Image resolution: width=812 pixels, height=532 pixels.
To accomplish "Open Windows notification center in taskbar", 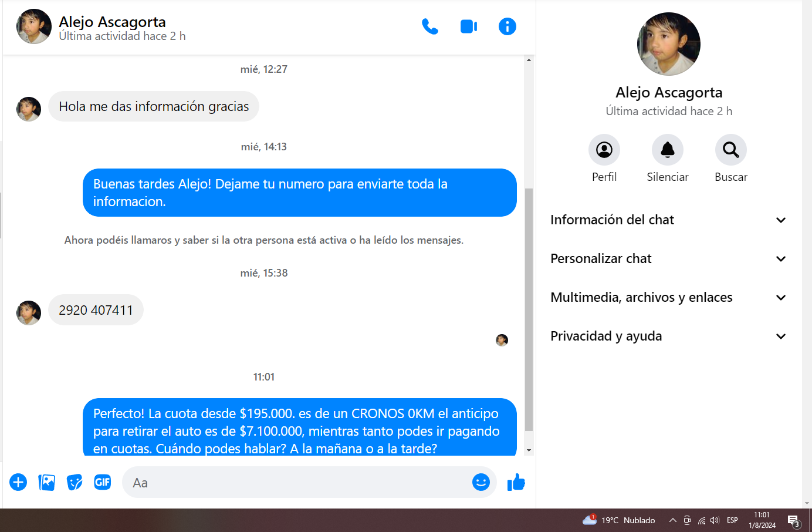I will 793,520.
